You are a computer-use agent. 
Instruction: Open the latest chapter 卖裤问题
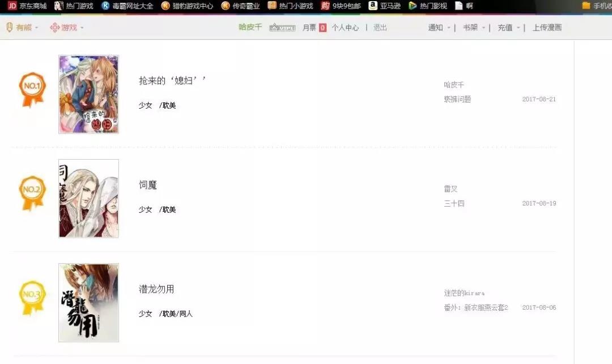[x=457, y=99]
